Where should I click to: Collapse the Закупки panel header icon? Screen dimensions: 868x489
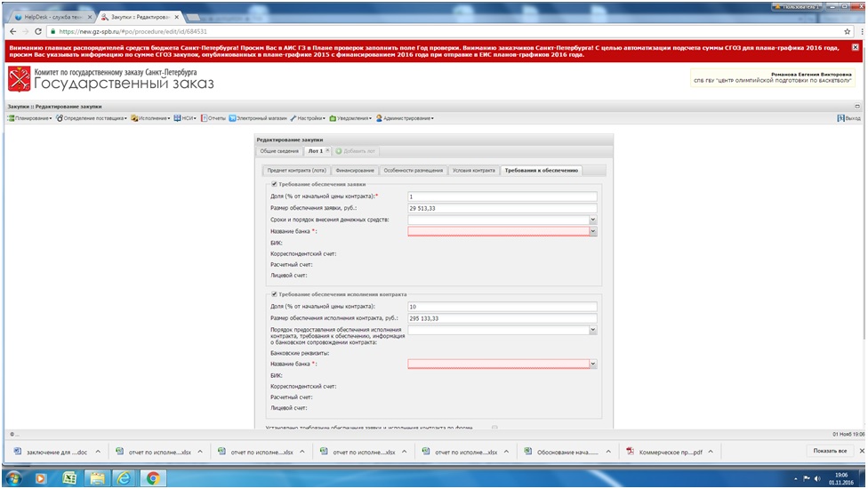(x=857, y=106)
